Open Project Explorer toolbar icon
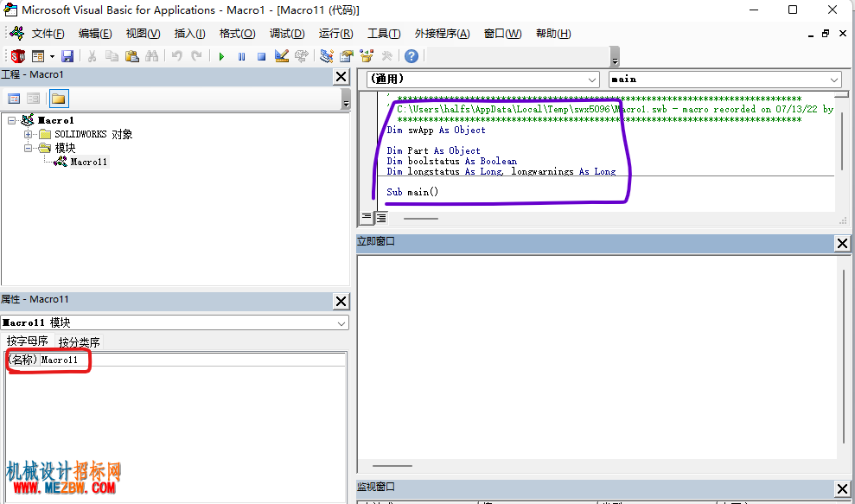The image size is (855, 504). tap(327, 55)
